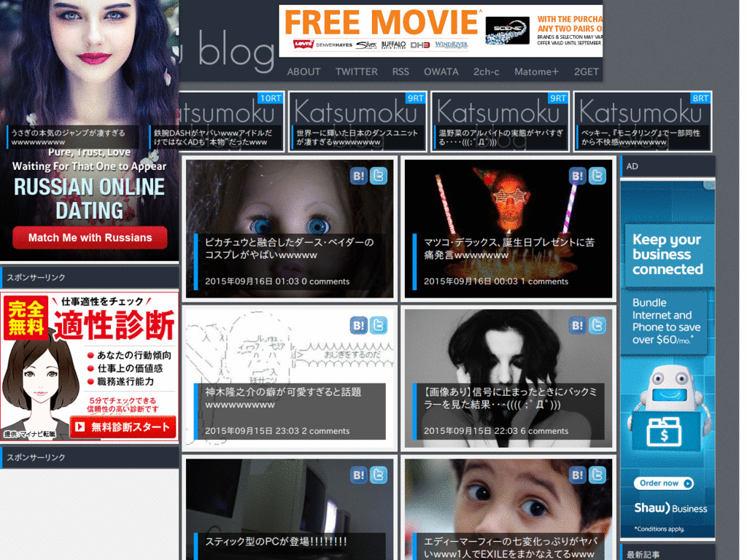Open the RSS nav link
Screen dimensions: 747x560
coord(400,72)
